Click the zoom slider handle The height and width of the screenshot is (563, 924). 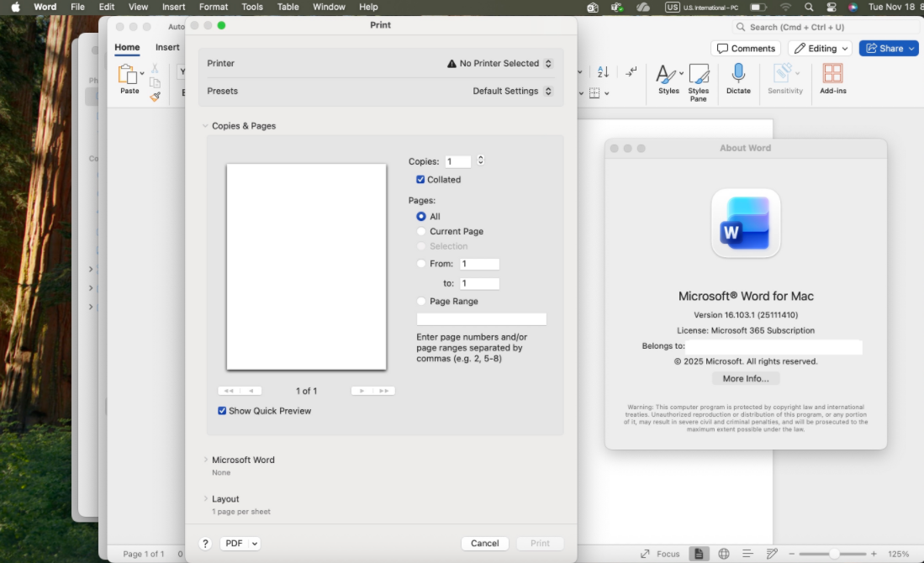click(834, 554)
